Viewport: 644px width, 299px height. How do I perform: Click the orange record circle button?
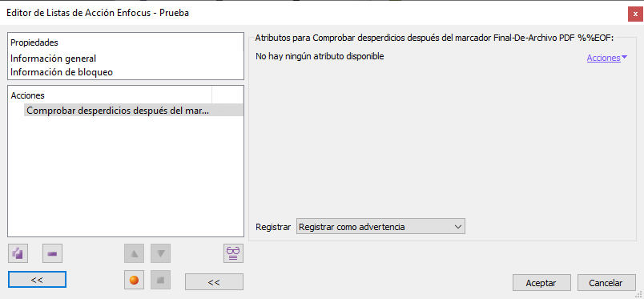point(134,280)
